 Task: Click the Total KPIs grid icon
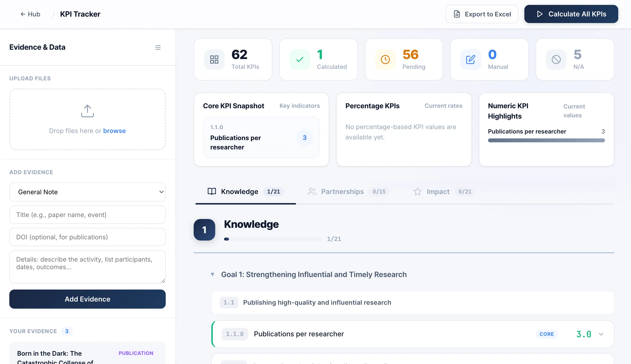(214, 60)
